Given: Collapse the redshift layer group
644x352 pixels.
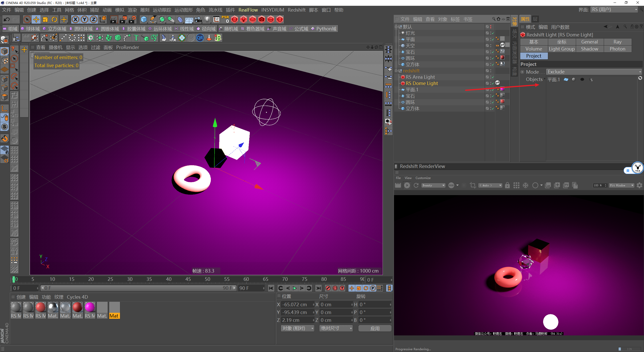Looking at the screenshot, I should point(396,71).
